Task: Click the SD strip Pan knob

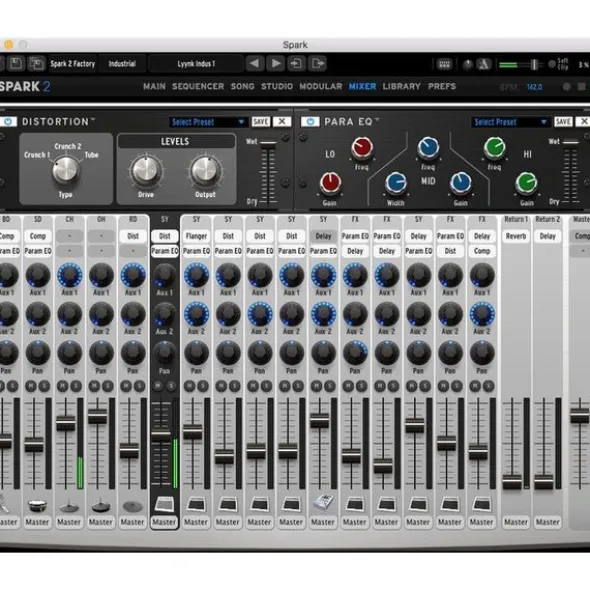Action: point(37,353)
